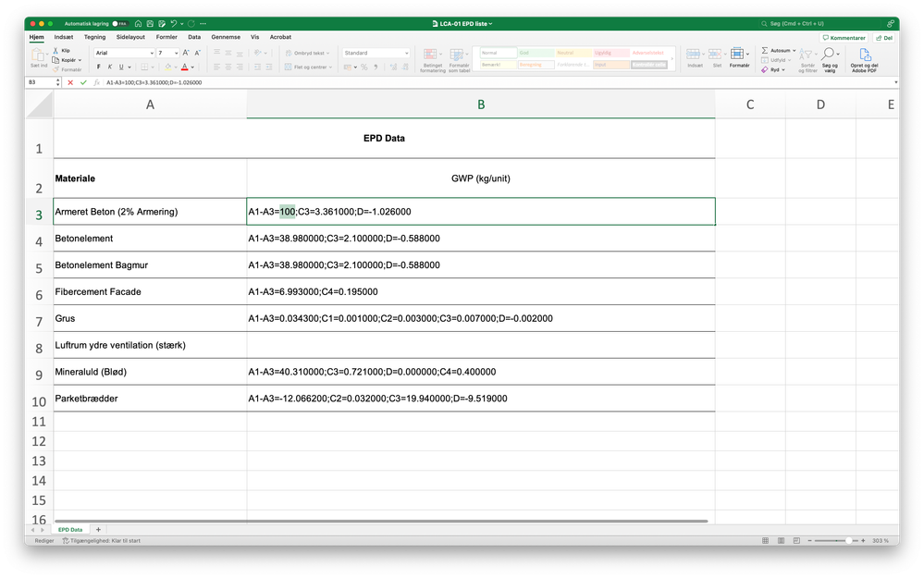Viewport: 924px width, 578px height.
Task: Open the Formler ribbon tab
Action: [x=166, y=37]
